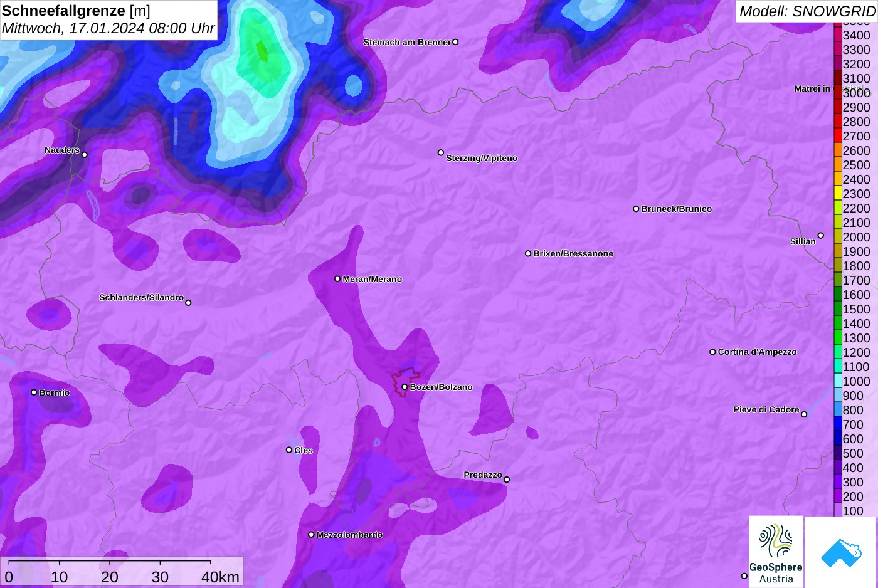Click the unlabeled marker left of GeoSphere logo
This screenshot has width=878, height=588.
[x=744, y=576]
